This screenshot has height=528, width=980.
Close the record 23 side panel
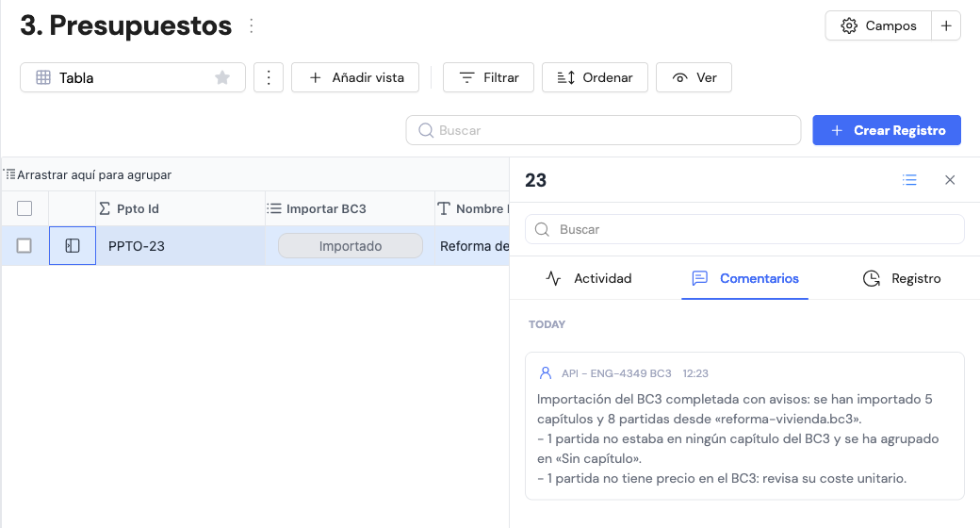click(950, 180)
